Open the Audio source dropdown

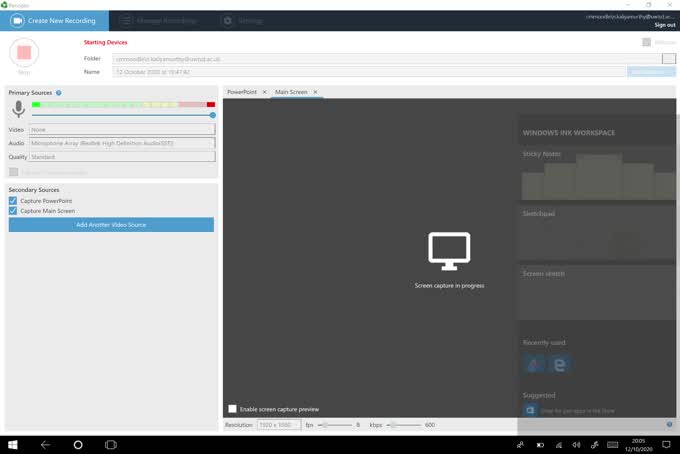pyautogui.click(x=122, y=143)
